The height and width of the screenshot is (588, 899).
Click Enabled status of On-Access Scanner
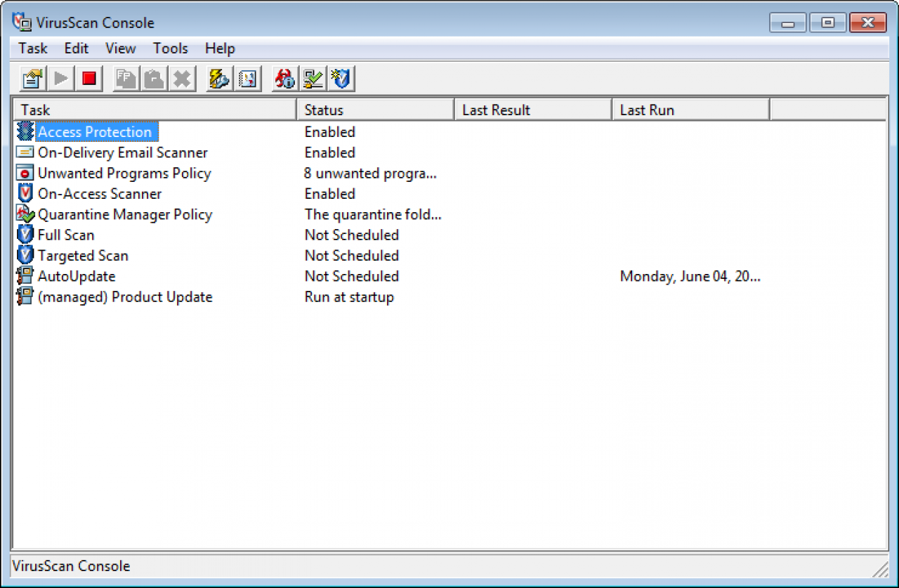(x=329, y=194)
